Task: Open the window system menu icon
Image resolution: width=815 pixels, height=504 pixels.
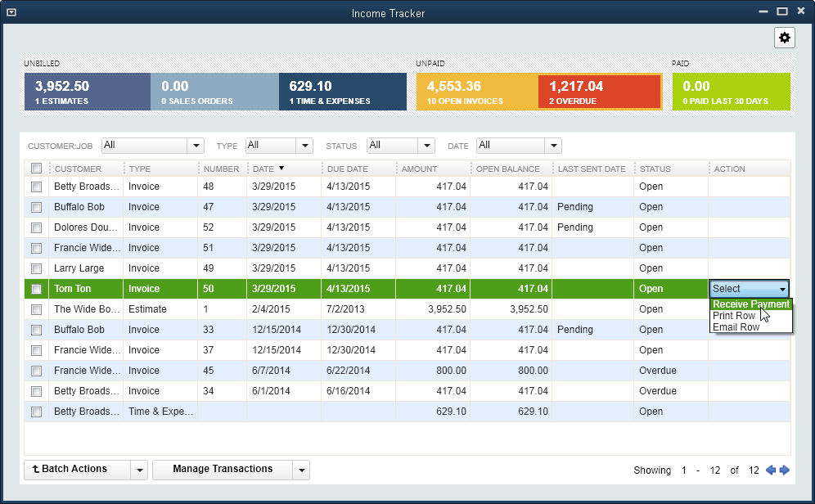Action: (11, 12)
